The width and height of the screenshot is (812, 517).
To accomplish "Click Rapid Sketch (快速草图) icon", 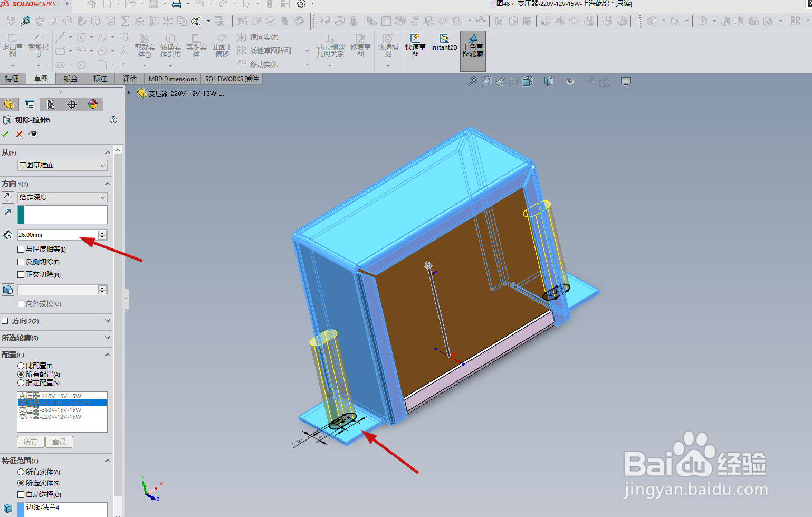I will (x=415, y=45).
